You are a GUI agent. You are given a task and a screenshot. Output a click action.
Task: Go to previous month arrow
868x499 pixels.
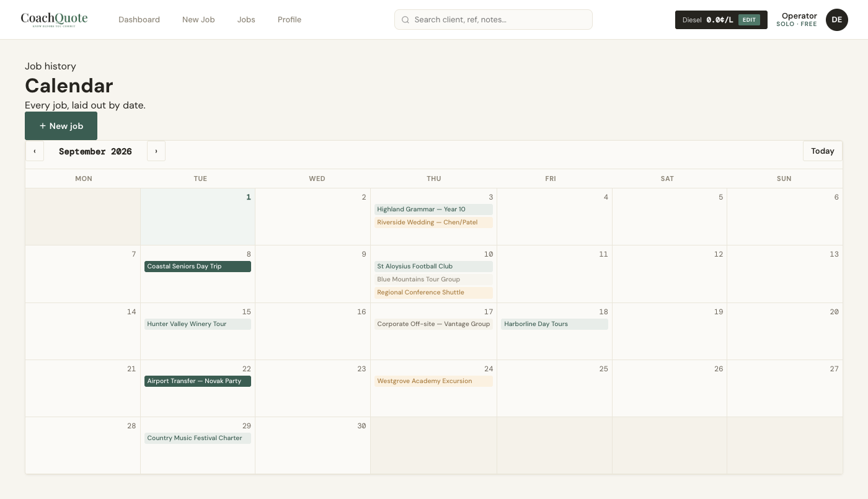[35, 151]
